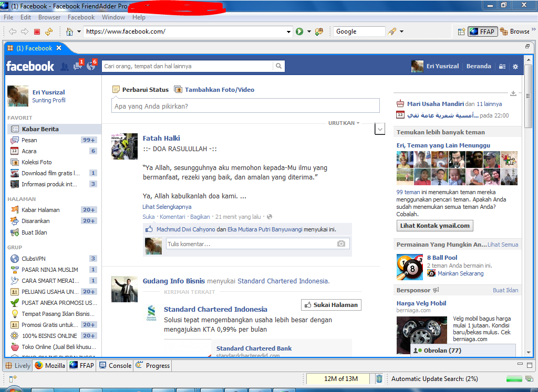This screenshot has width=538, height=392.
Task: Switch to the Console bottom tab
Action: point(115,366)
